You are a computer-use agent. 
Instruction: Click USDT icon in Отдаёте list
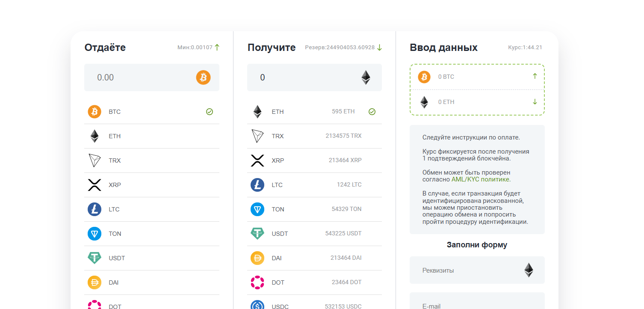tap(95, 258)
